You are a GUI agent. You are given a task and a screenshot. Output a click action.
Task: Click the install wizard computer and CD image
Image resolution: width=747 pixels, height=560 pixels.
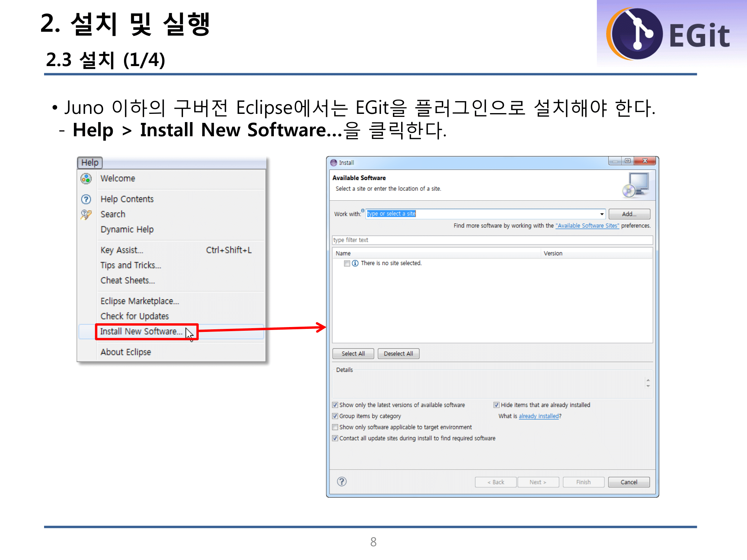click(636, 185)
